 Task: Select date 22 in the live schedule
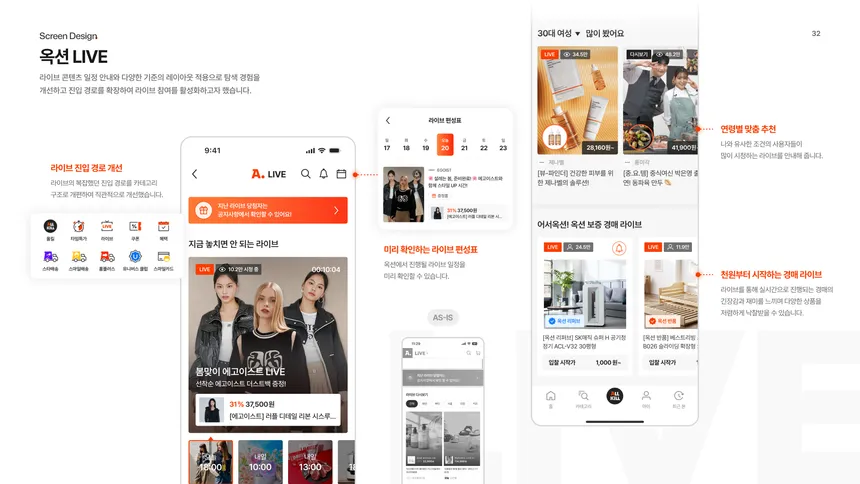[484, 145]
